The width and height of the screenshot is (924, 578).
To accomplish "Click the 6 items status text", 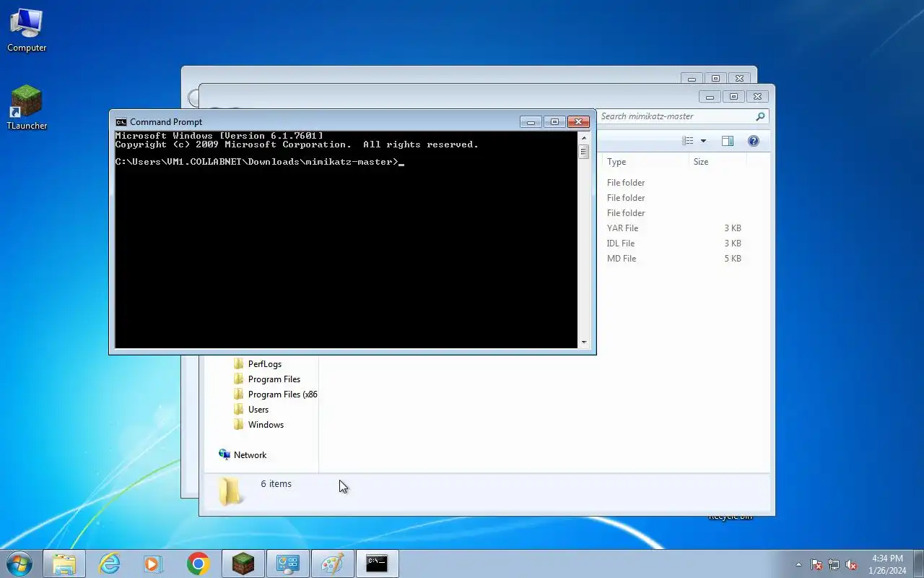I will pos(276,484).
